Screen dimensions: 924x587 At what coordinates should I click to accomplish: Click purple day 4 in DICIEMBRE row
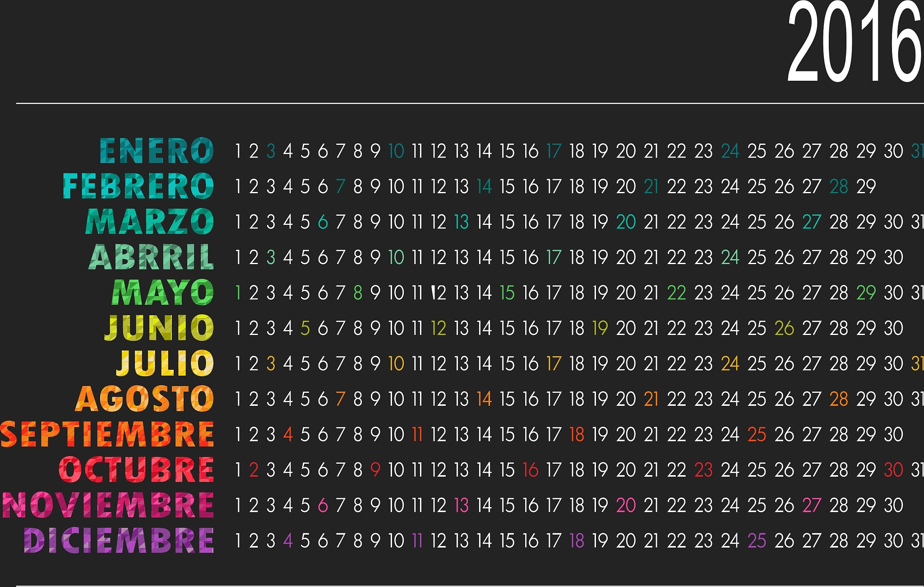click(x=288, y=541)
